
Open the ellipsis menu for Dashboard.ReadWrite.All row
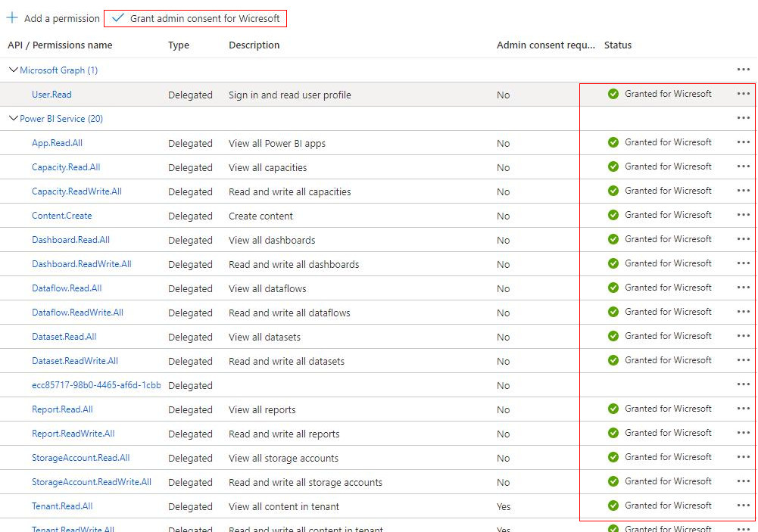tap(744, 263)
